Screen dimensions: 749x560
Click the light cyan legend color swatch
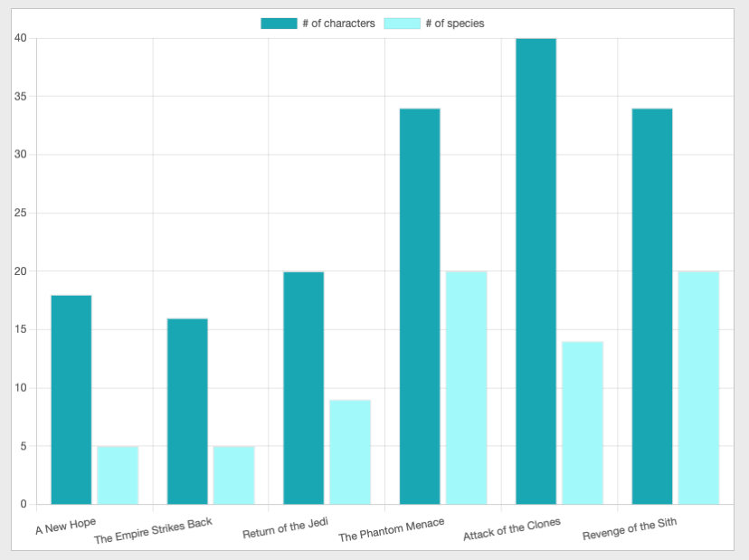click(x=401, y=23)
